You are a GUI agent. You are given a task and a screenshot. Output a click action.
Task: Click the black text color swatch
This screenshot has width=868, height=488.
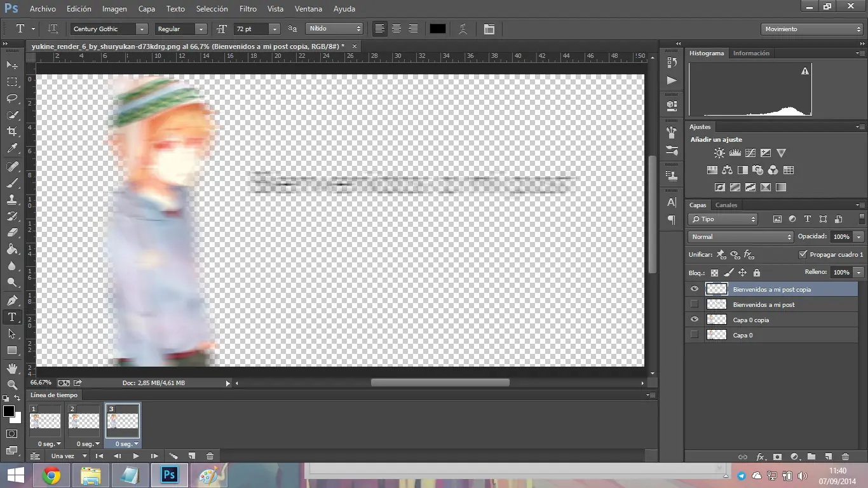click(438, 29)
